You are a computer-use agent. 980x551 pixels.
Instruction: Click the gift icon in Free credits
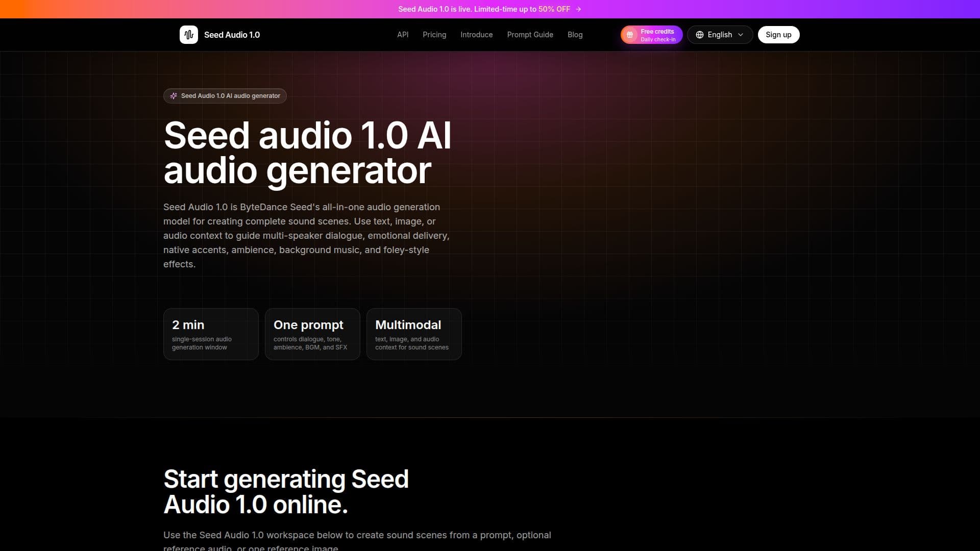point(630,35)
